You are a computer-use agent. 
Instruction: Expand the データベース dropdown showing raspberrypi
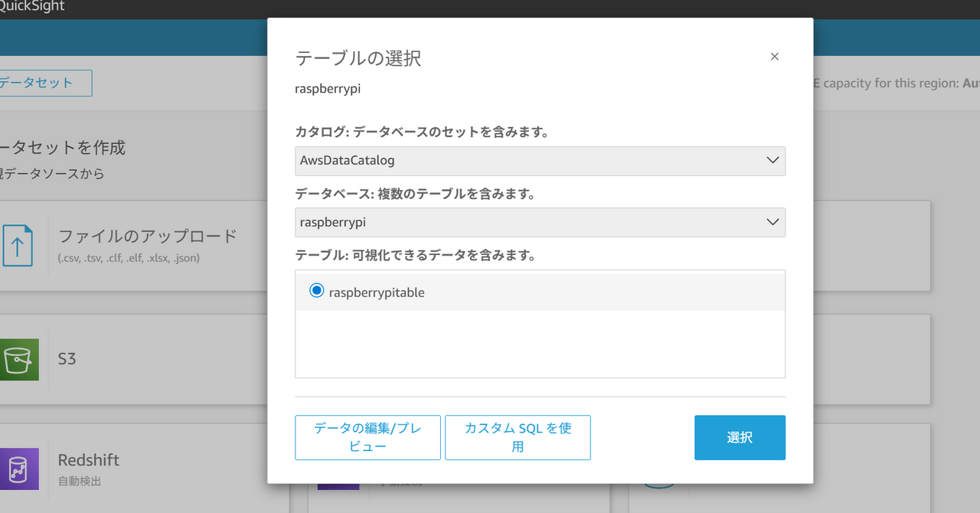pyautogui.click(x=528, y=222)
